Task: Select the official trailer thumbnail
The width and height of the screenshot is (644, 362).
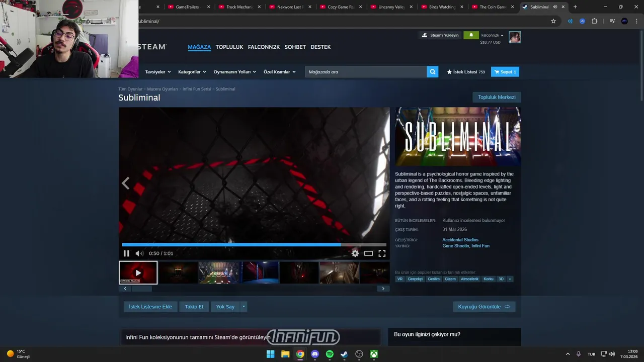Action: pos(138,273)
